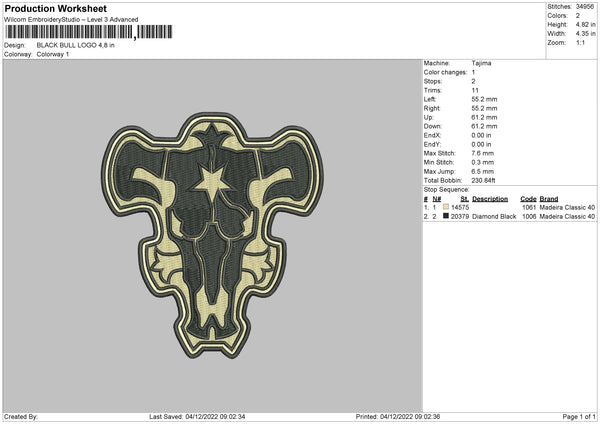Click the 'Last Saved' timestamp
This screenshot has width=600, height=424.
coord(197,416)
